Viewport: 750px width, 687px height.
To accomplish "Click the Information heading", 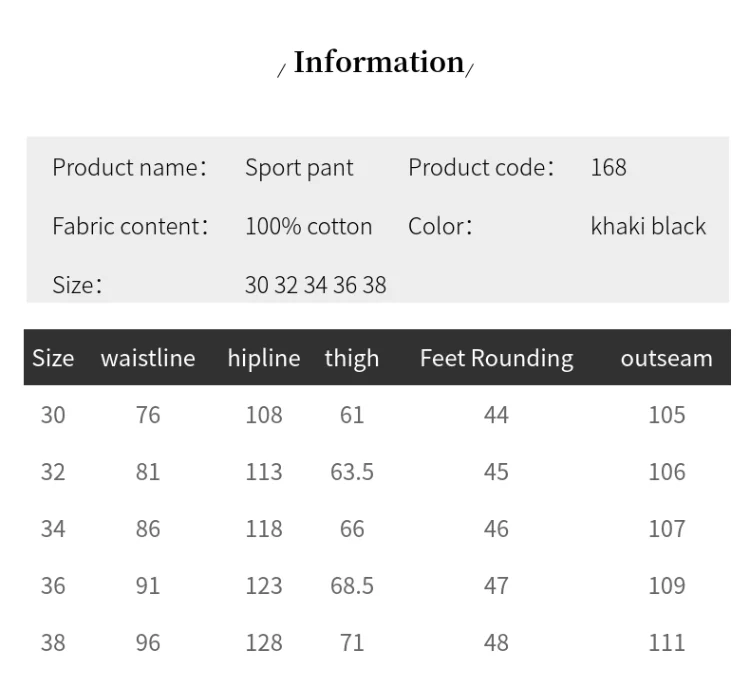I will coord(378,62).
